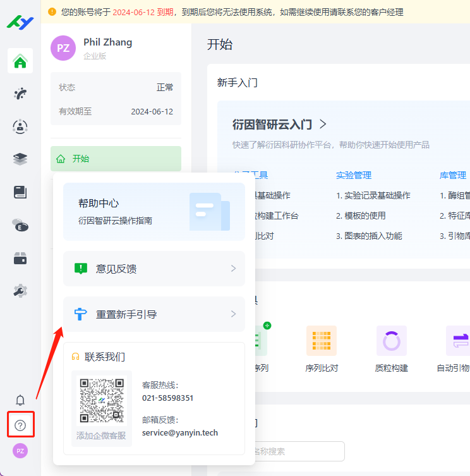Screen dimensions: 470x476
Task: Click the 序列比对 tool icon
Action: (322, 341)
